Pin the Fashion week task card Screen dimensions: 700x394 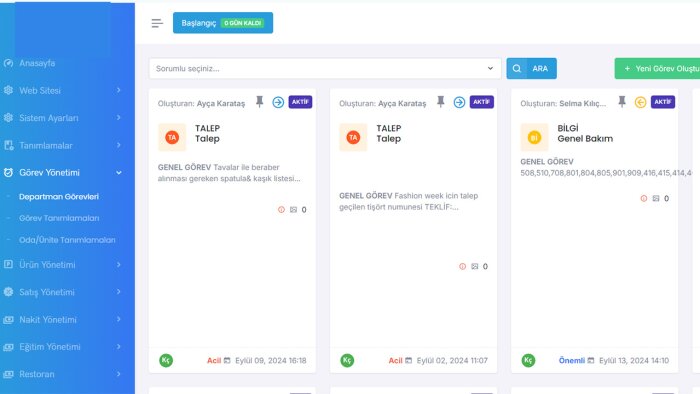(x=441, y=102)
